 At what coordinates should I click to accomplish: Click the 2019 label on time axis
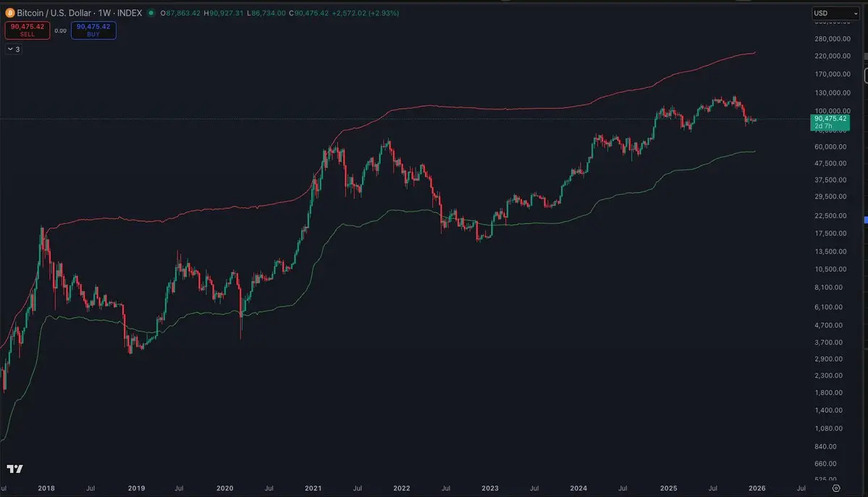click(136, 488)
